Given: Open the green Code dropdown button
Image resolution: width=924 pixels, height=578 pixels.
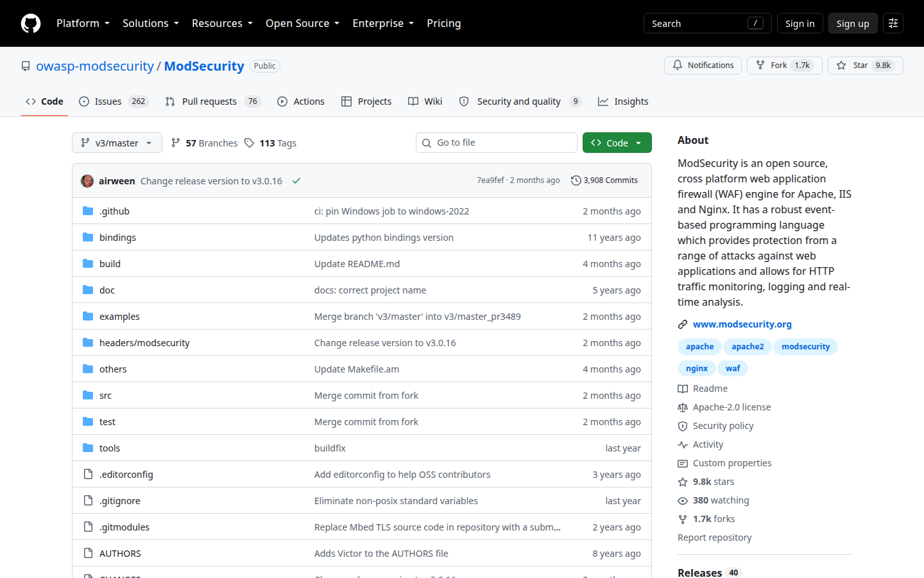Looking at the screenshot, I should point(617,143).
